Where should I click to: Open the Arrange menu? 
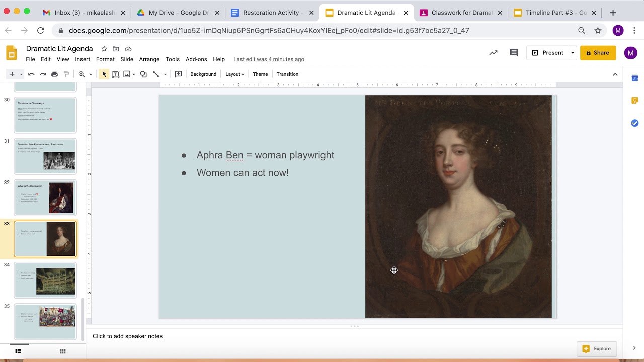click(x=149, y=59)
